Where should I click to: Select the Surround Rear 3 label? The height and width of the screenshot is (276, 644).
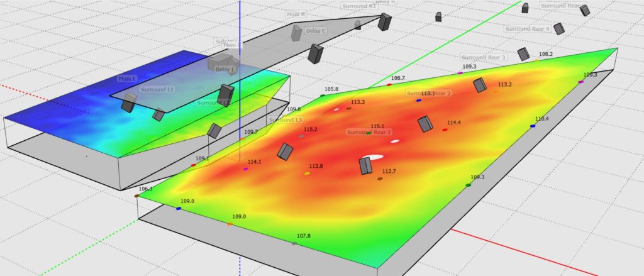point(484,57)
